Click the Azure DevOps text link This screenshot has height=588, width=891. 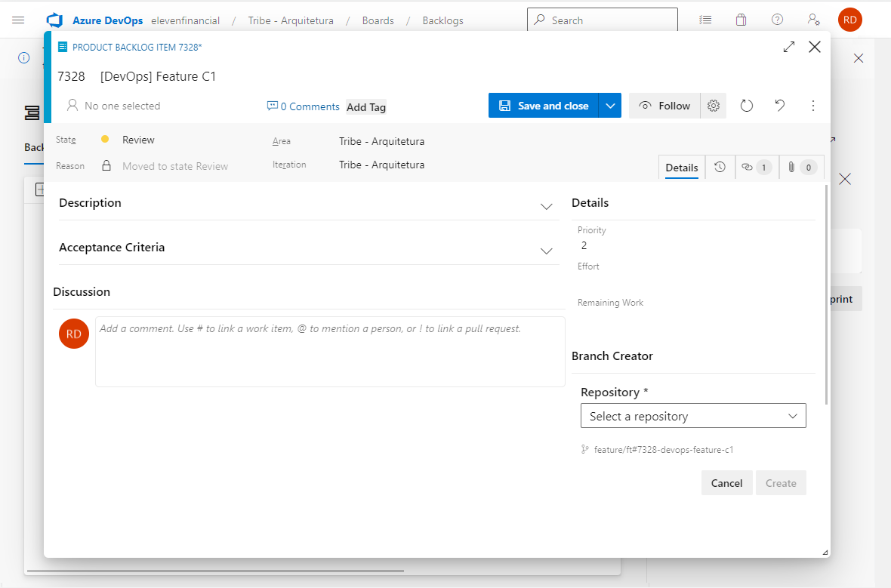pos(107,20)
